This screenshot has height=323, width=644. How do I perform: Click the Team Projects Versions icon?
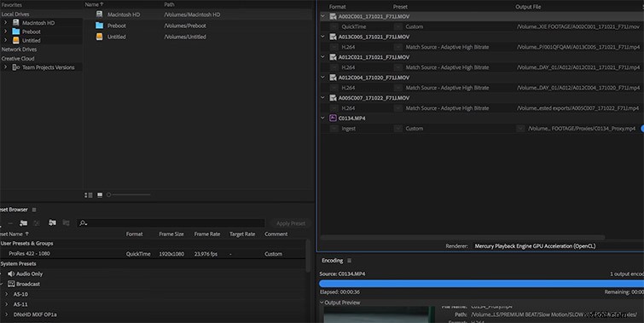16,67
